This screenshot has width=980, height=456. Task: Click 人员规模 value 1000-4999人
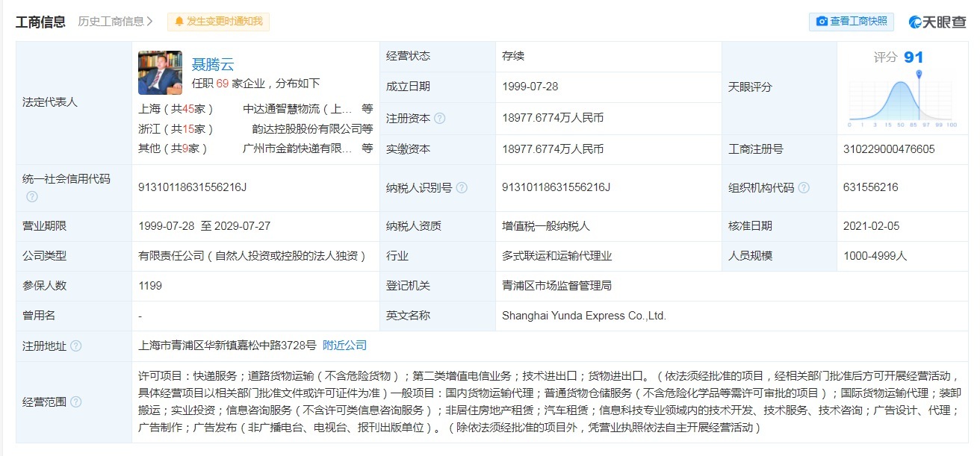tap(875, 256)
